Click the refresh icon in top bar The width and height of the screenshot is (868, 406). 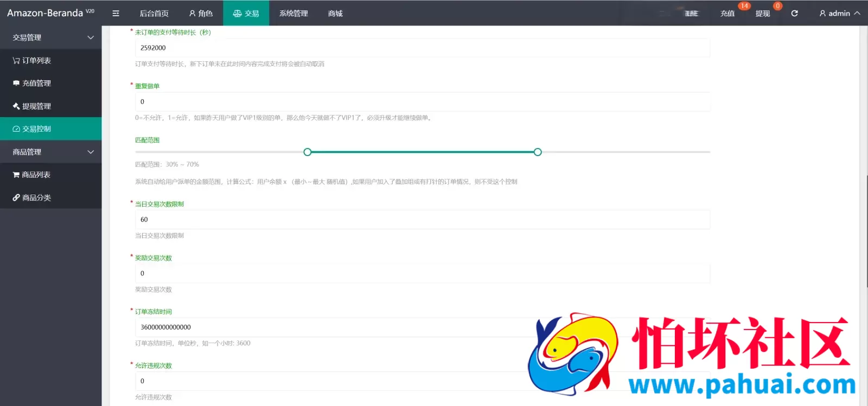(x=794, y=14)
